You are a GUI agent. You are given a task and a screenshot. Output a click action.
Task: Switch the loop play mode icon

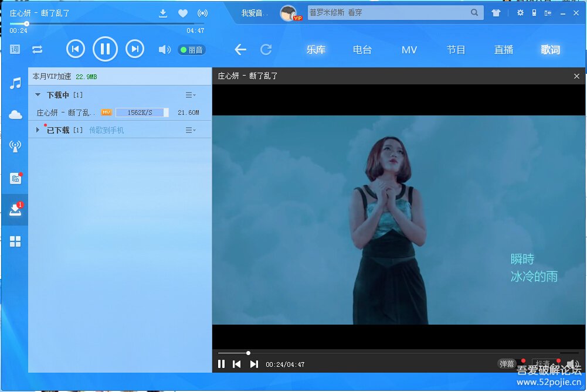37,49
